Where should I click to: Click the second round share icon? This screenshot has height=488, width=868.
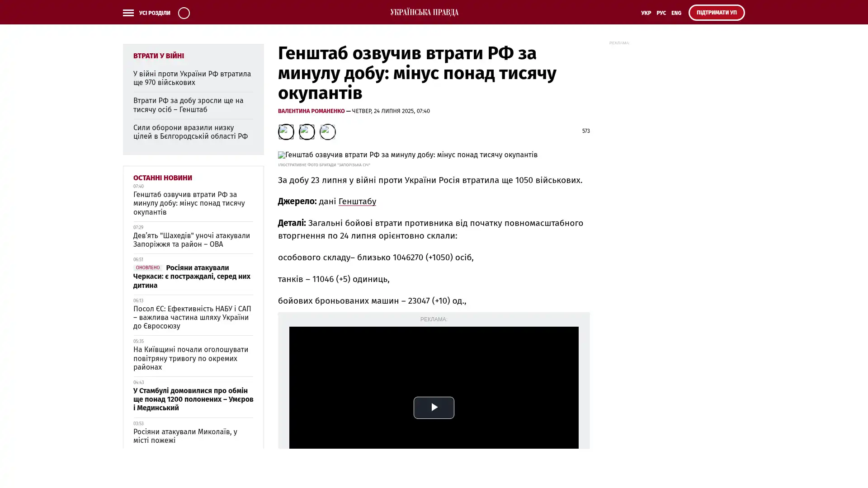tap(307, 132)
